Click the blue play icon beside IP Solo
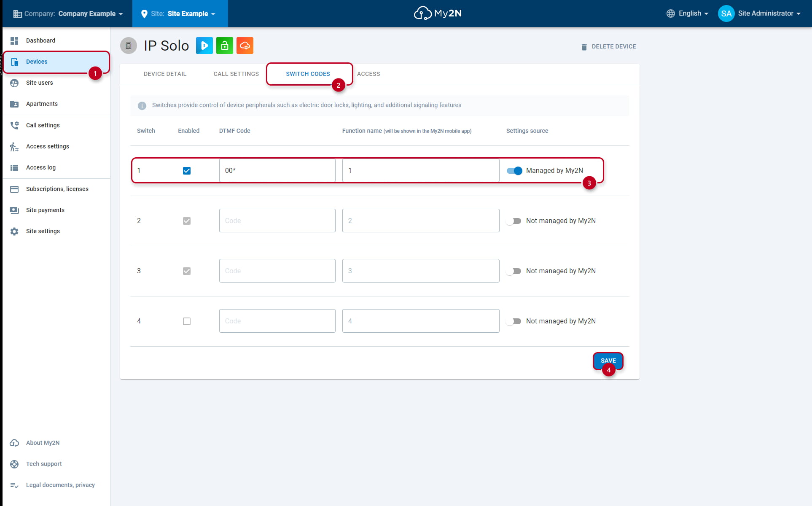This screenshot has height=506, width=812. (x=204, y=46)
